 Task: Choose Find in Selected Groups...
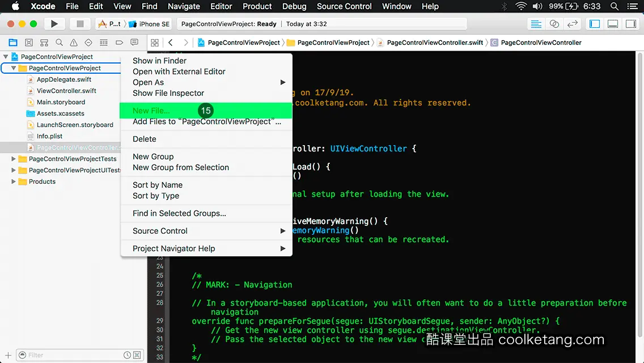(x=206, y=213)
